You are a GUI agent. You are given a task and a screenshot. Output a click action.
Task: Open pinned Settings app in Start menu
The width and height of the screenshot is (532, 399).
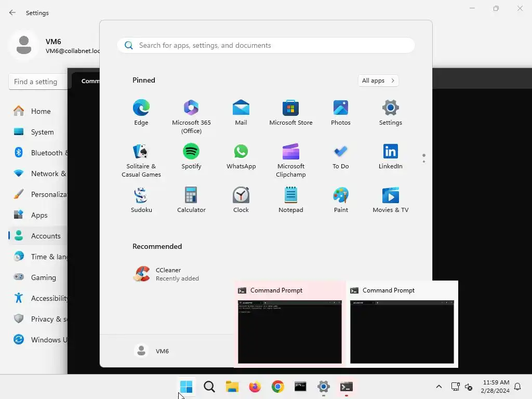click(391, 113)
